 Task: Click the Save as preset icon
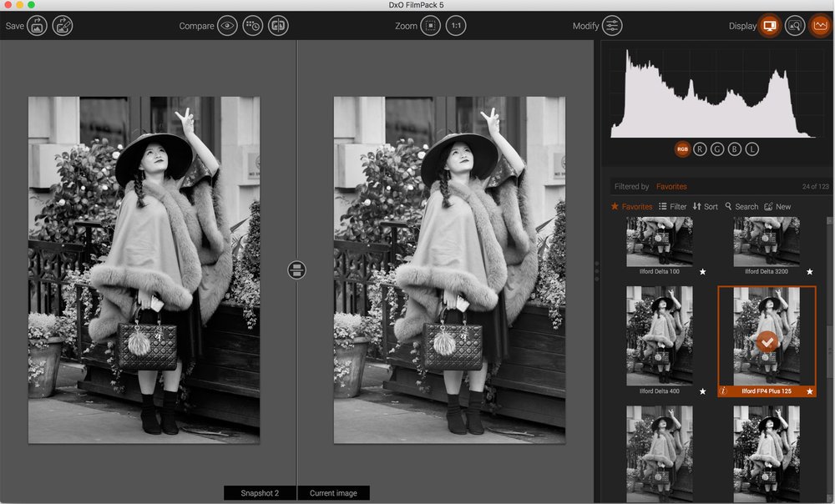pos(63,26)
